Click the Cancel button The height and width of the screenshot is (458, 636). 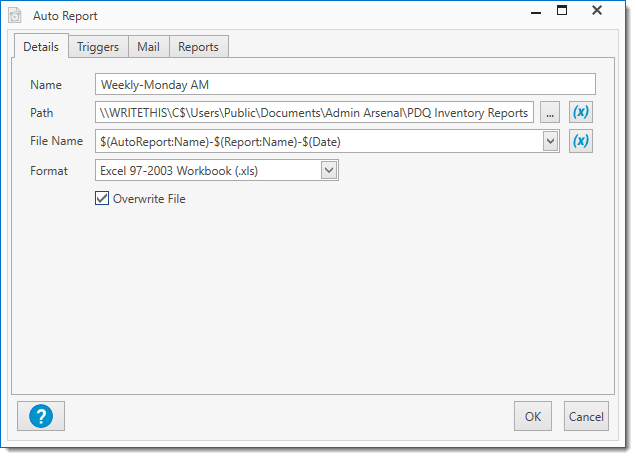(x=585, y=416)
